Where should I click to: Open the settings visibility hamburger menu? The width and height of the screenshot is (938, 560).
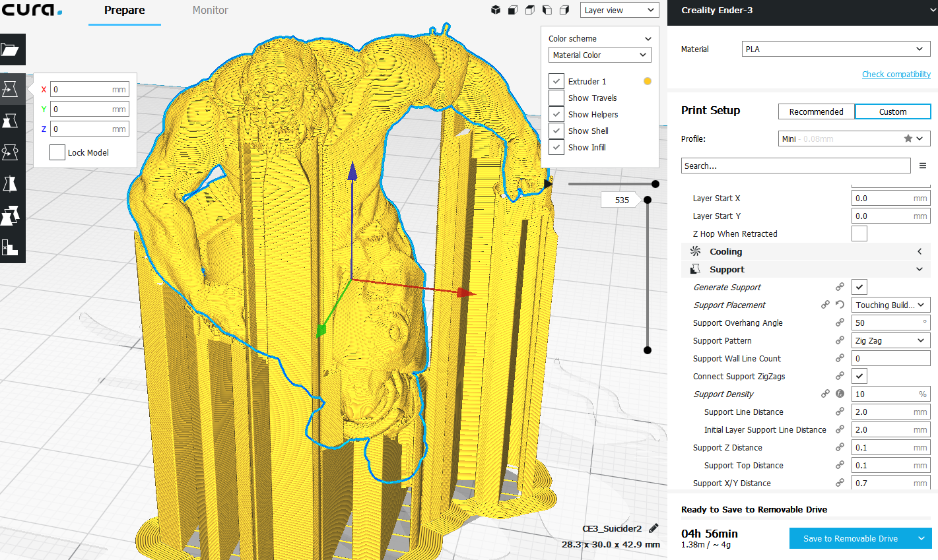(923, 166)
